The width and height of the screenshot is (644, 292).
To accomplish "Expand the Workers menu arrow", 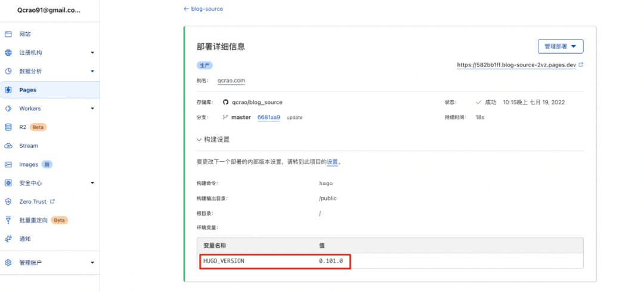I will tap(92, 109).
